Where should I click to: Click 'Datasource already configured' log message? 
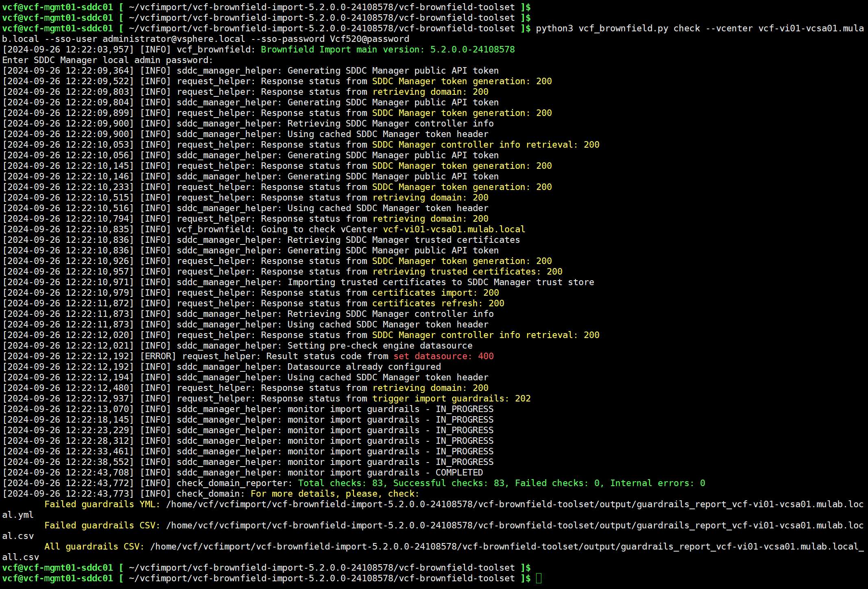pos(364,367)
